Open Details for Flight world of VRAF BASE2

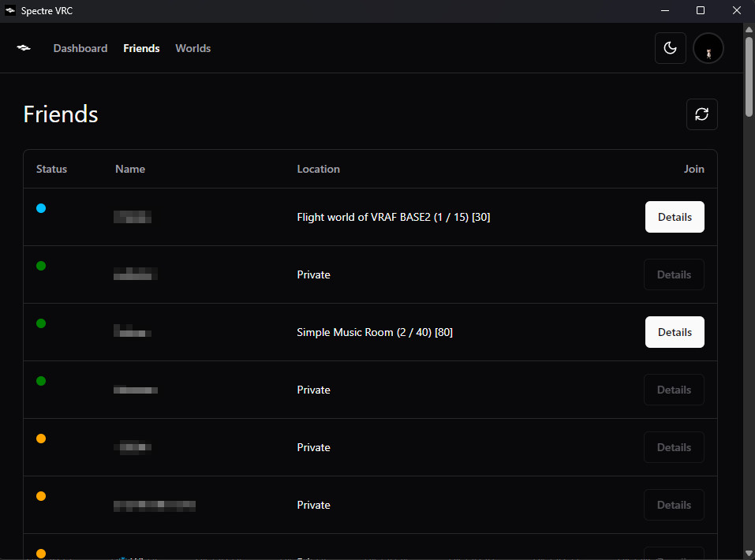675,217
